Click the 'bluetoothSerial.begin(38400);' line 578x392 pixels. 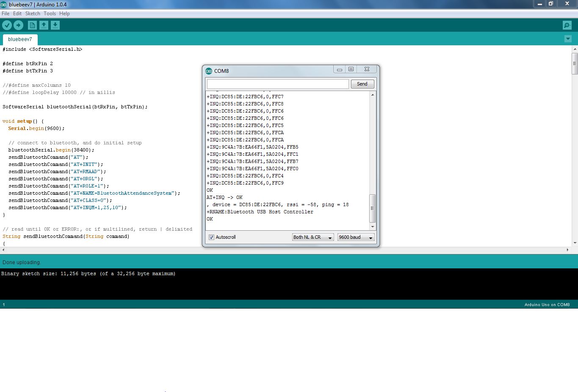pos(51,150)
